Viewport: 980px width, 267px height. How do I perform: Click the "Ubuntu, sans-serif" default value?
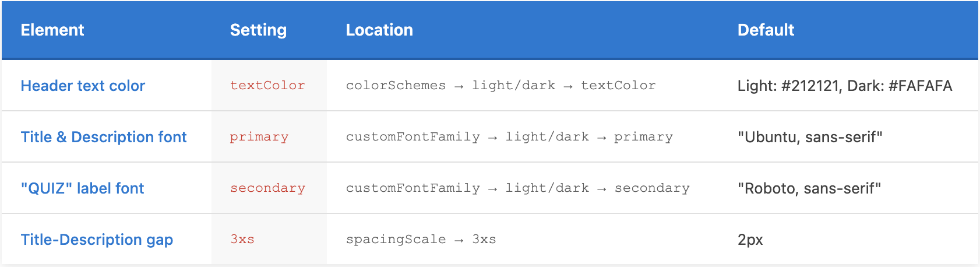click(810, 137)
